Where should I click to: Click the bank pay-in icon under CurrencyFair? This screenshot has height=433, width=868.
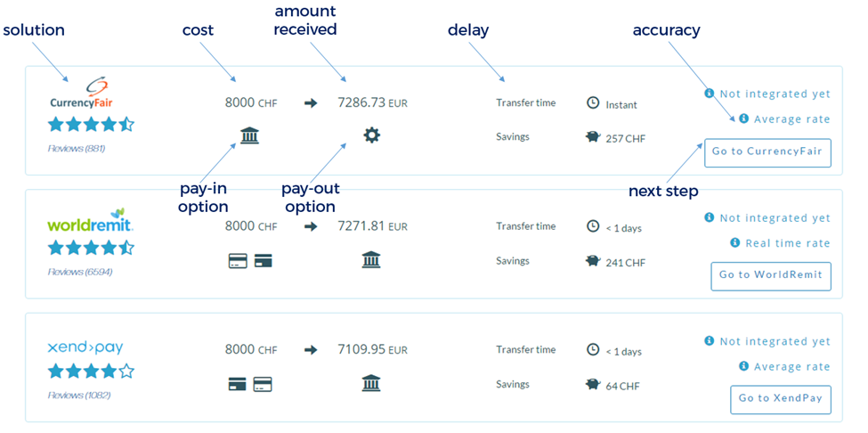(249, 136)
